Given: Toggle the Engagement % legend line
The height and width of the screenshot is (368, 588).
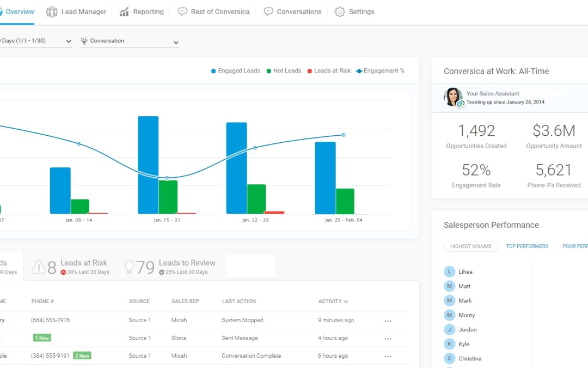Looking at the screenshot, I should pyautogui.click(x=380, y=70).
